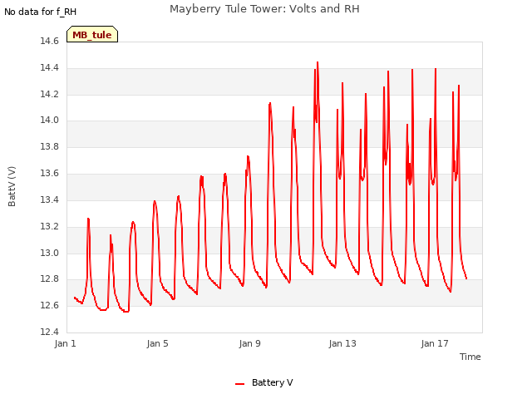Click the 13.4 y-axis tick value
Screen dimensions: 532x399
(x=49, y=199)
